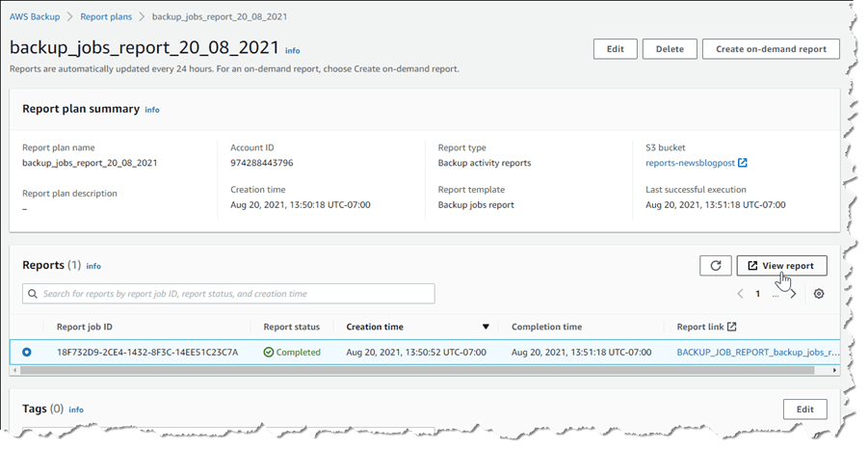Click the Report status column header
The image size is (868, 449).
coord(292,327)
